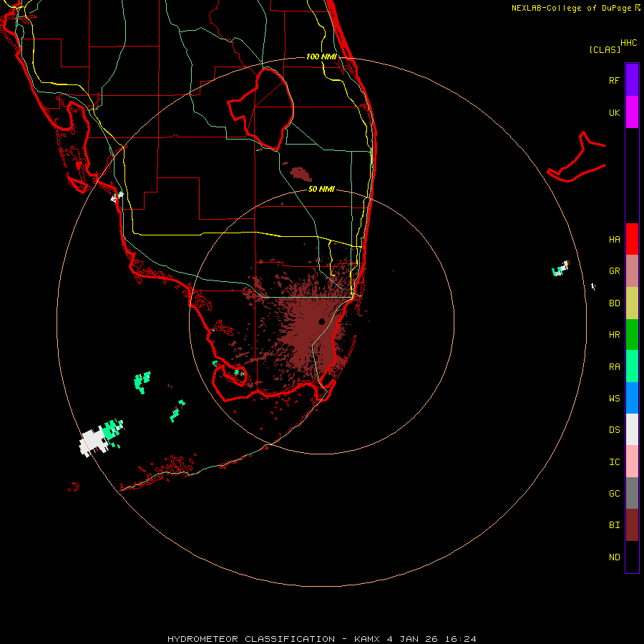Click the white DS legend swatch

[632, 429]
